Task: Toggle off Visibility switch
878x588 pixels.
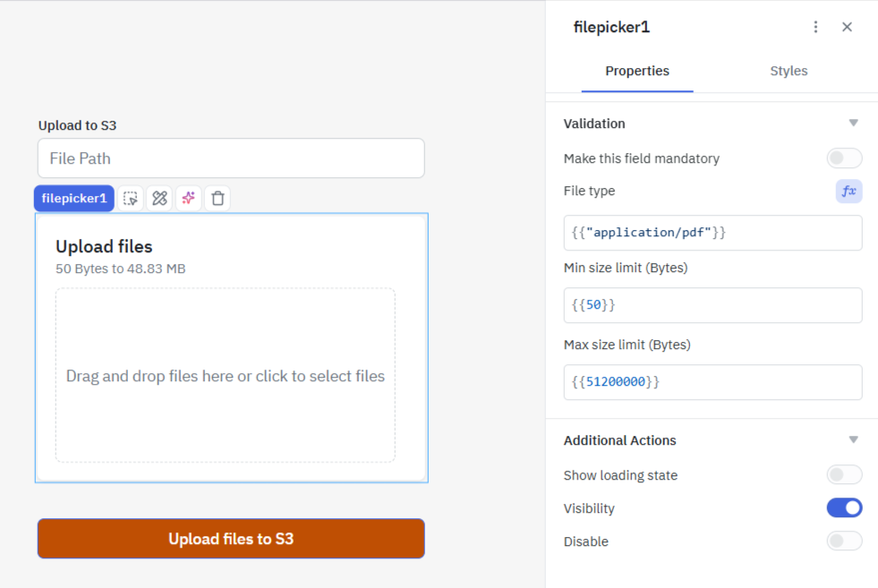Action: [844, 508]
